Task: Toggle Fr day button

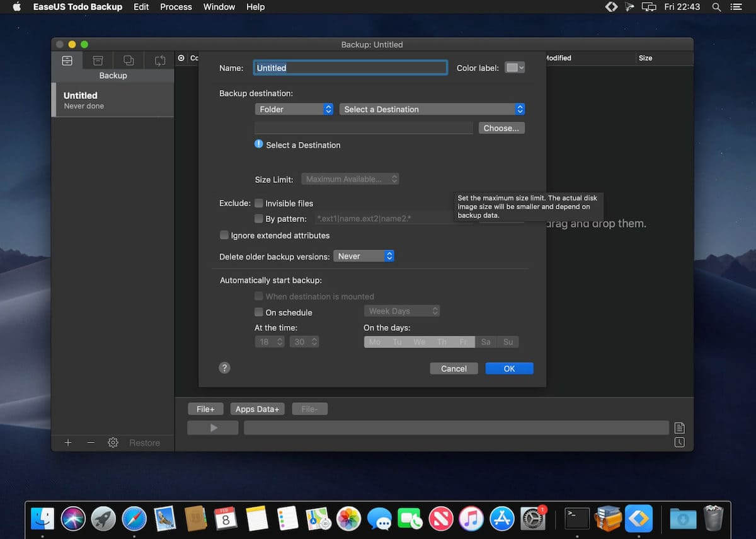Action: 464,342
